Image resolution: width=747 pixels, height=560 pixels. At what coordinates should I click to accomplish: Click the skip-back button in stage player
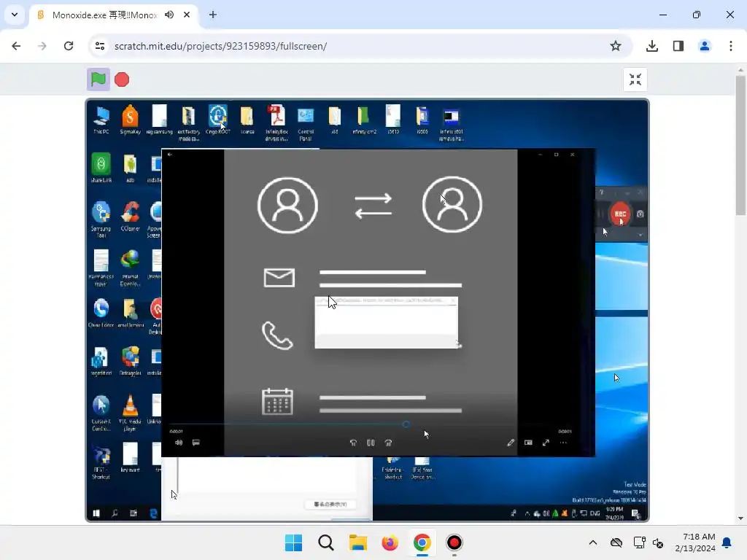click(x=353, y=443)
